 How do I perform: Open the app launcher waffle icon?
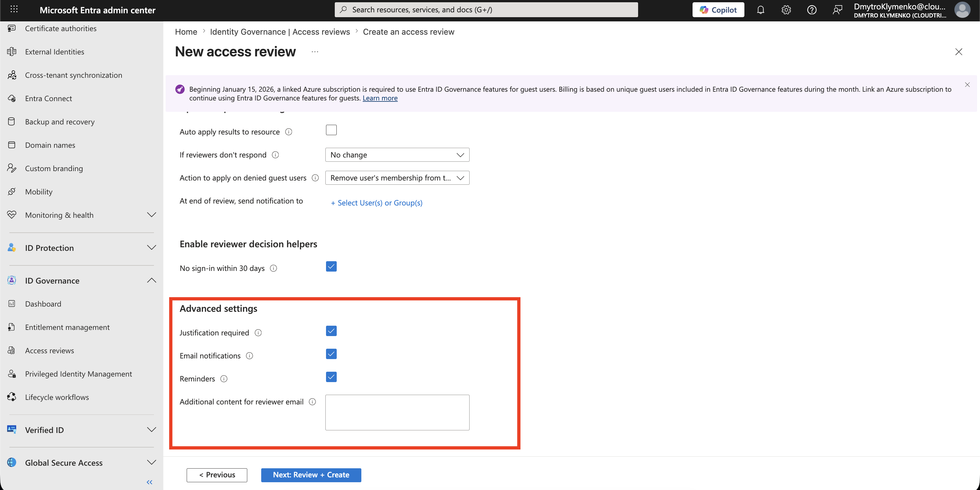click(x=14, y=9)
